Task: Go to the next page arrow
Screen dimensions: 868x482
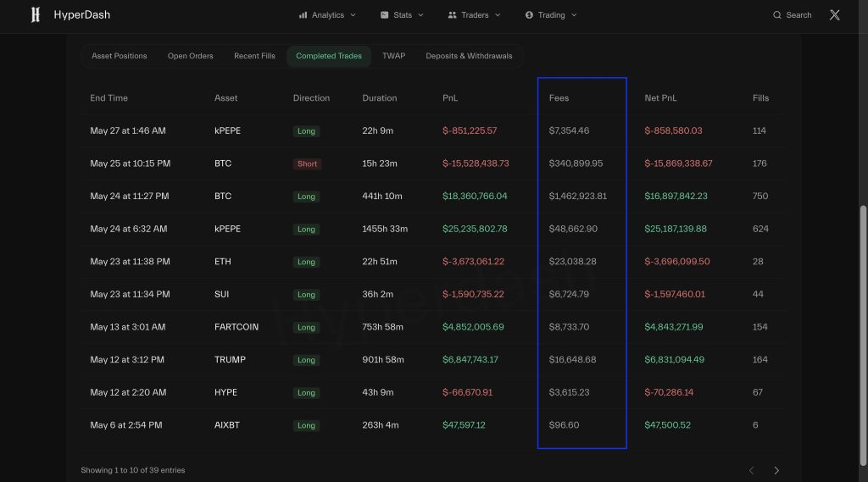Action: 776,470
